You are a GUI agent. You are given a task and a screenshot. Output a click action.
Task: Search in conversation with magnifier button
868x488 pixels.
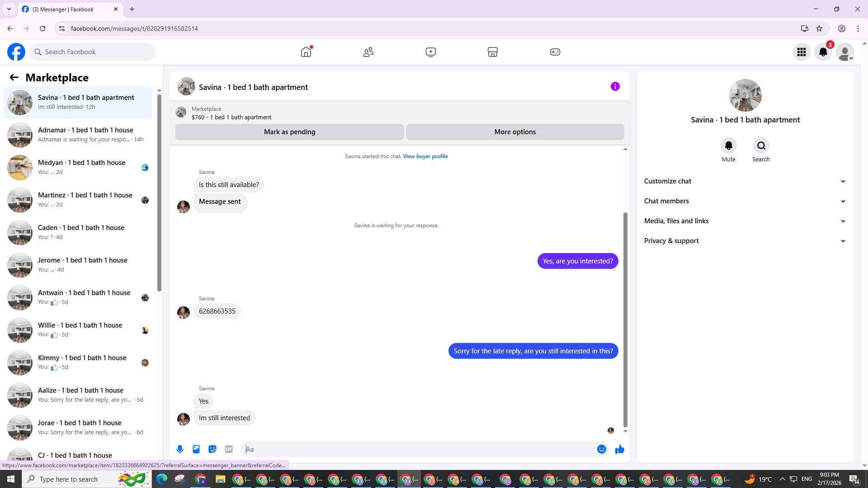[x=761, y=145]
